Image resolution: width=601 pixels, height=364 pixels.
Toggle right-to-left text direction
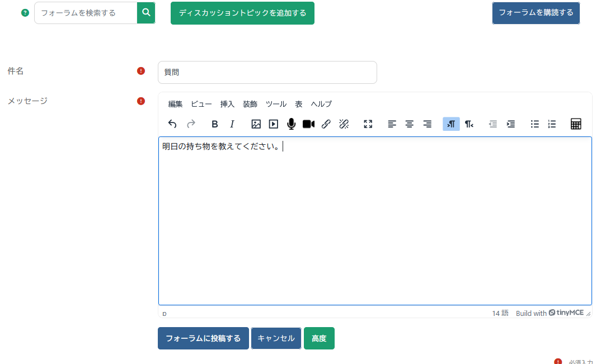coord(469,124)
